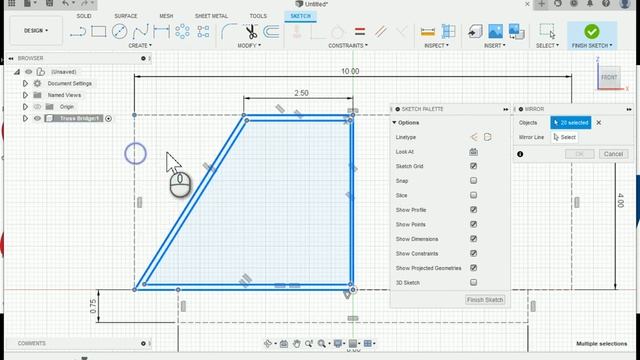Expand the Document Settings tree node

click(25, 83)
